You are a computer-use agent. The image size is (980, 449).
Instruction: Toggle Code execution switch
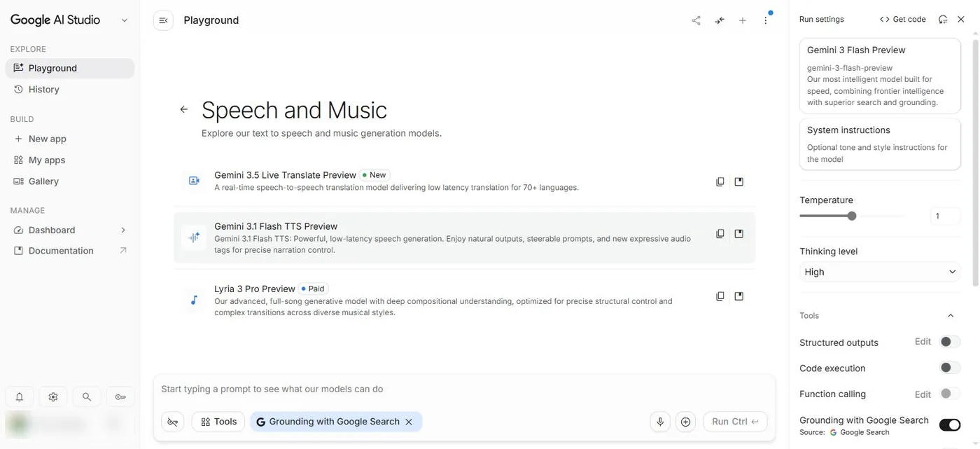click(x=950, y=368)
